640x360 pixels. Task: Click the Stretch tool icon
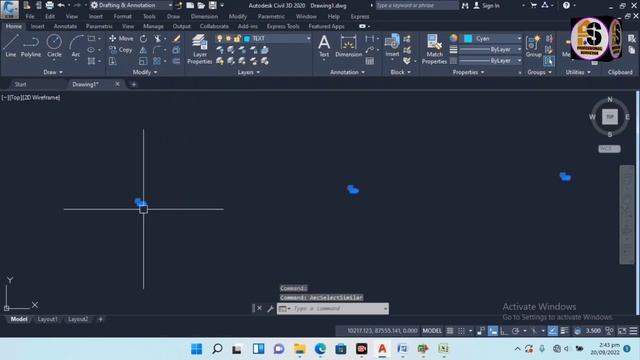click(x=113, y=61)
